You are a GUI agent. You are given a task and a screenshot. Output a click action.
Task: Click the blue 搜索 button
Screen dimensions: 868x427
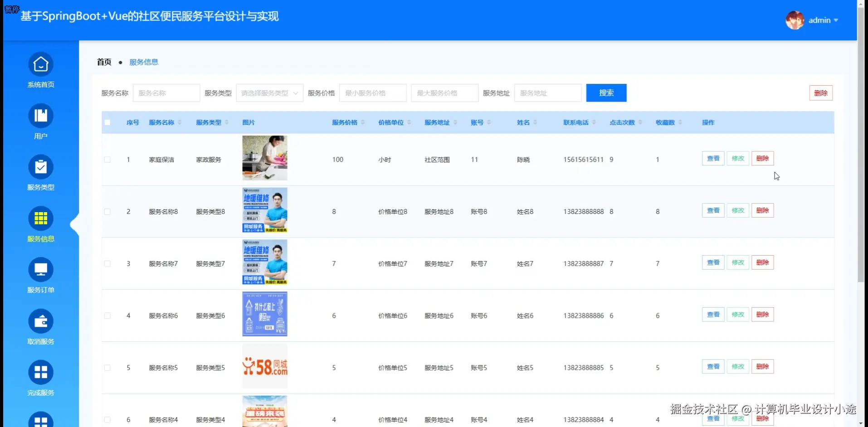[x=606, y=93]
